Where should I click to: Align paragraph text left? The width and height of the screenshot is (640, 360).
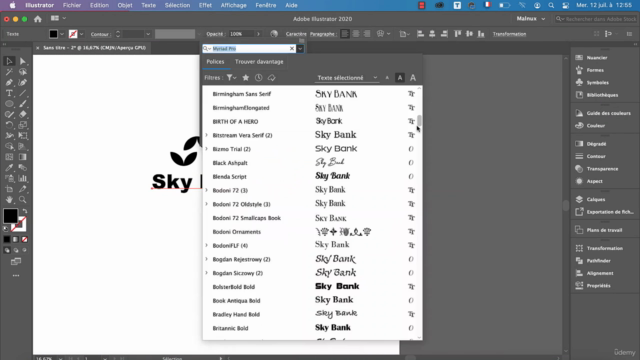pyautogui.click(x=345, y=34)
